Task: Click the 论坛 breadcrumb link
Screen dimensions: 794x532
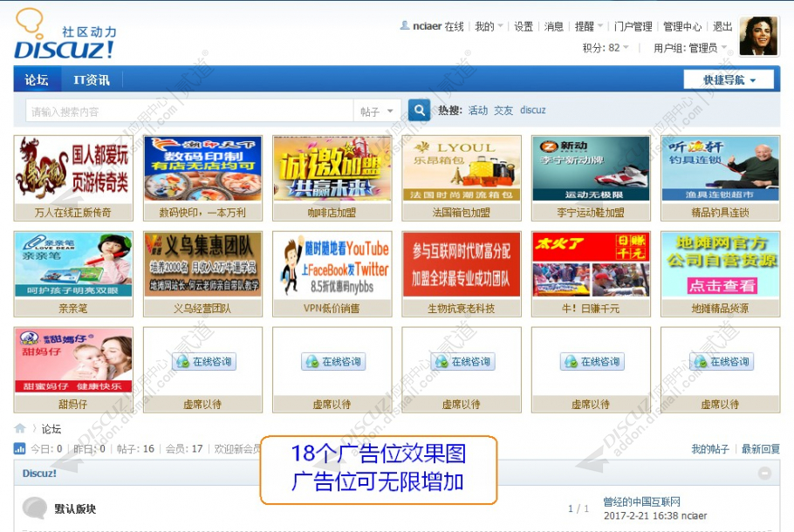Action: pyautogui.click(x=51, y=429)
